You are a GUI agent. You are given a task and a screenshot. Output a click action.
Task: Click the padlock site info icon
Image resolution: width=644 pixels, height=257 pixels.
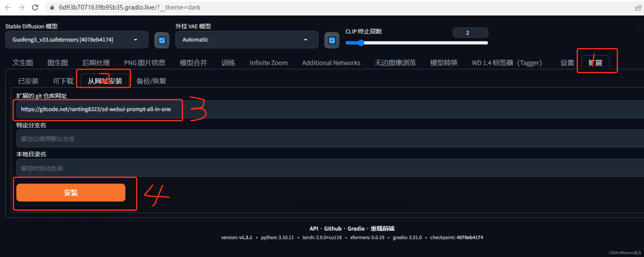tap(52, 7)
